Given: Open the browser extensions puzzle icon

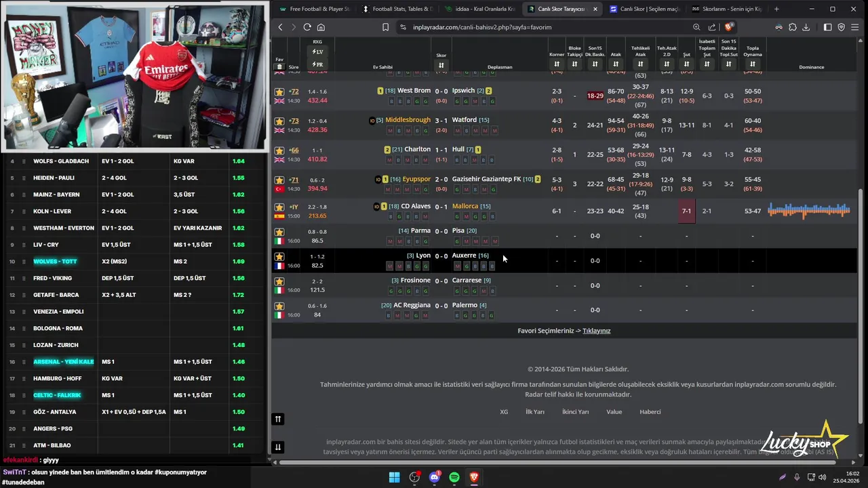Looking at the screenshot, I should coord(792,27).
